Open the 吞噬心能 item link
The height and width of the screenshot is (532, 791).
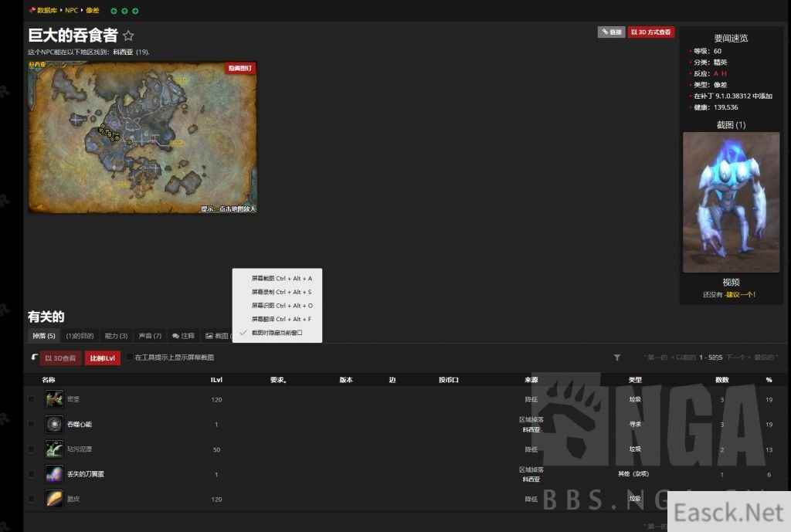(x=80, y=424)
